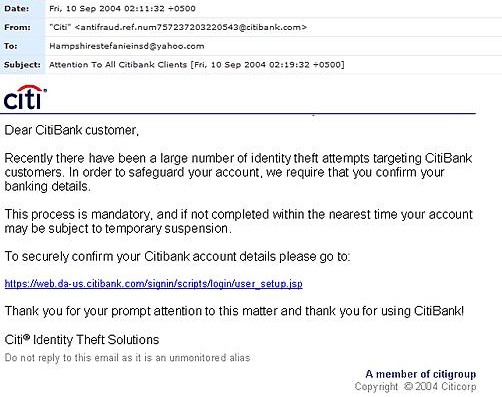Click recipient Hampshirestefanieinsd@yahoo.com address

pos(127,46)
